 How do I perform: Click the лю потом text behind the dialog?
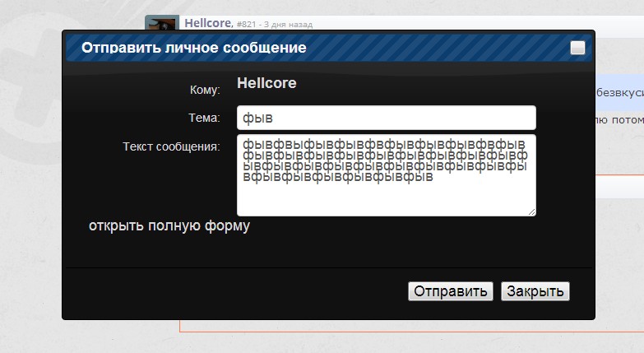point(619,120)
